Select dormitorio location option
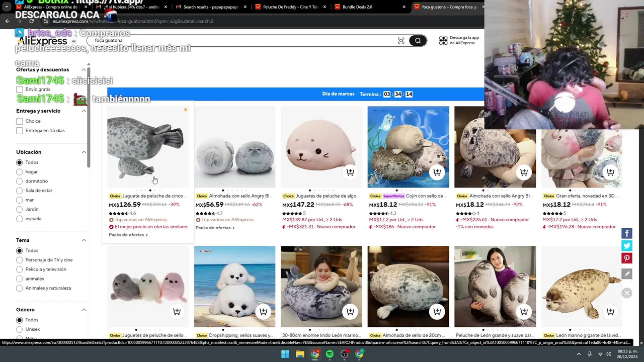This screenshot has height=362, width=644. tap(19, 181)
